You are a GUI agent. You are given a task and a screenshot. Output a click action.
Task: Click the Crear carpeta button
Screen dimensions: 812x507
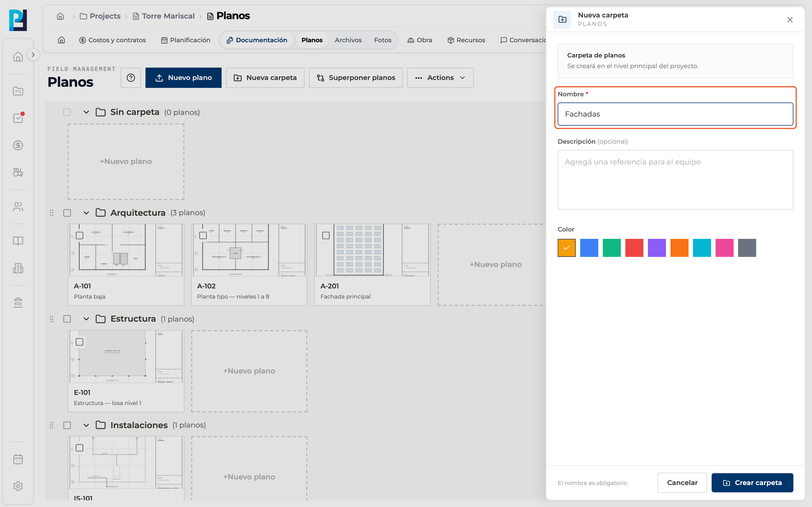click(752, 483)
